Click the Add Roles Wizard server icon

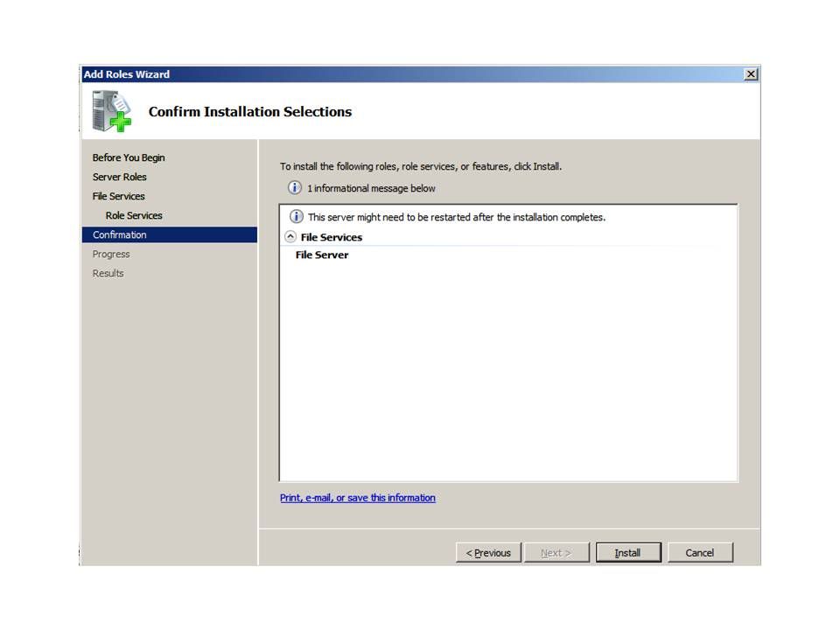pyautogui.click(x=112, y=111)
